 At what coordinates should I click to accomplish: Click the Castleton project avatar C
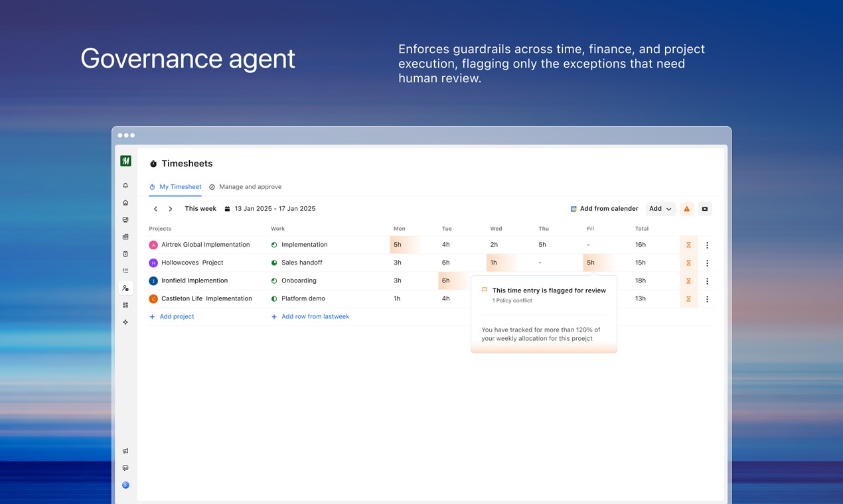(153, 299)
